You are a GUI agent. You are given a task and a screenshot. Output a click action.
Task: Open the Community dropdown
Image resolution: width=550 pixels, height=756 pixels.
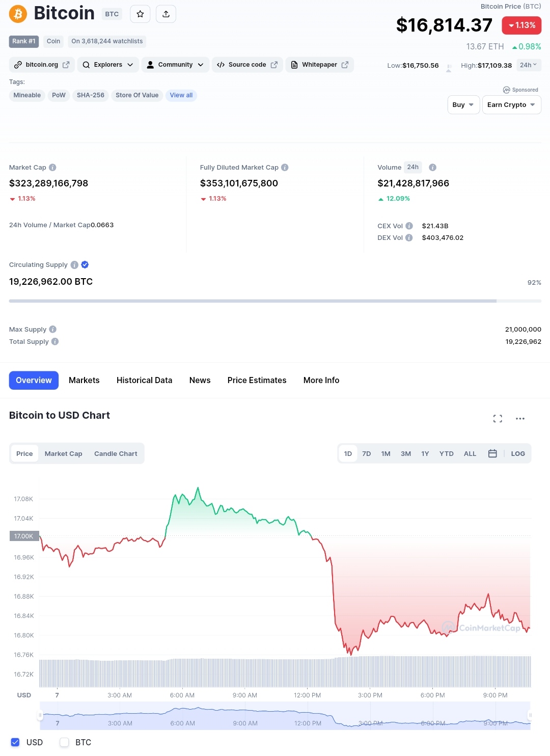[x=175, y=65]
